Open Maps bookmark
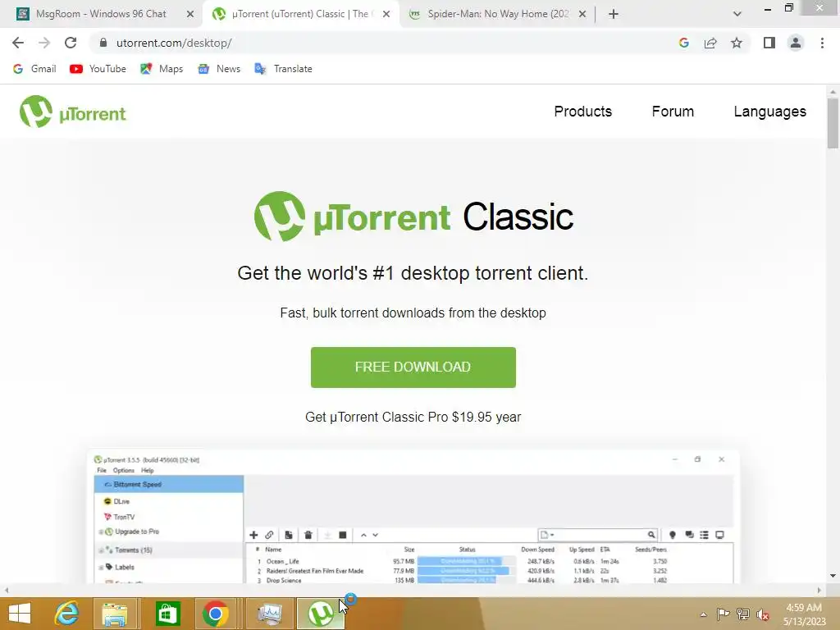The height and width of the screenshot is (630, 840). click(x=162, y=69)
